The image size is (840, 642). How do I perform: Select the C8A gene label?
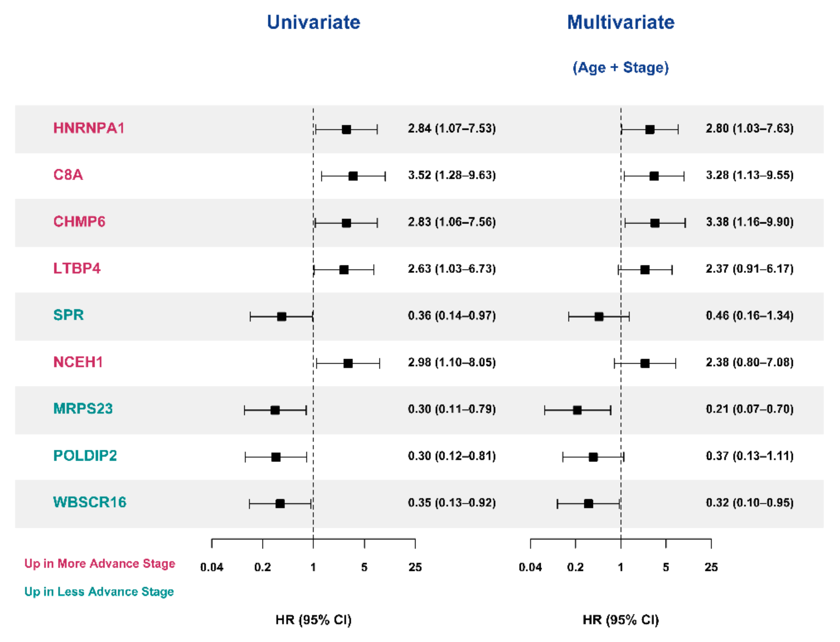(68, 175)
